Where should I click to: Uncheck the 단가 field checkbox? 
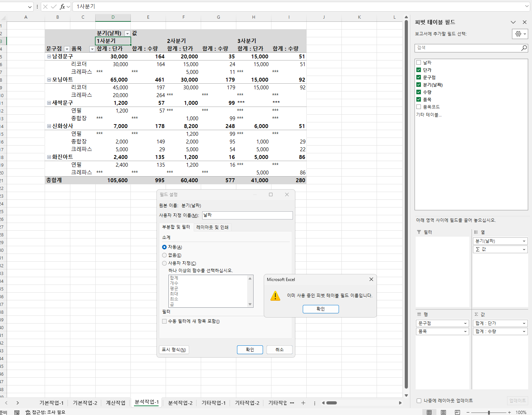(x=418, y=70)
